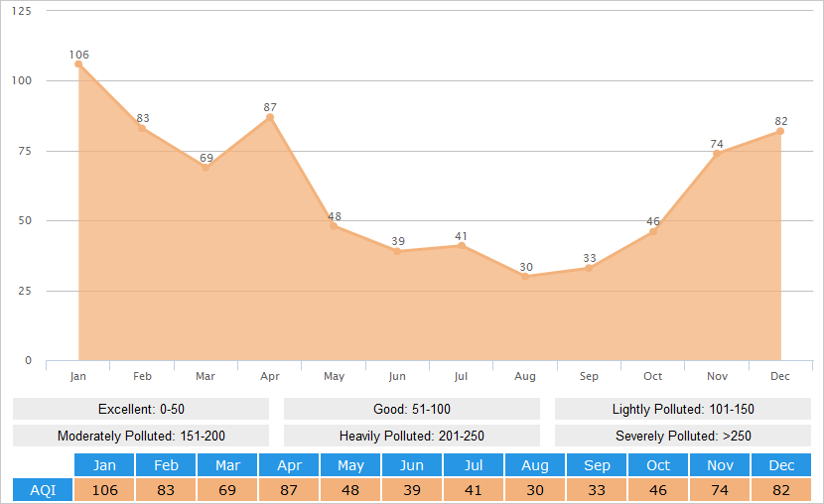Click the 100 y-axis label
Screen dimensions: 824x504
(x=22, y=80)
